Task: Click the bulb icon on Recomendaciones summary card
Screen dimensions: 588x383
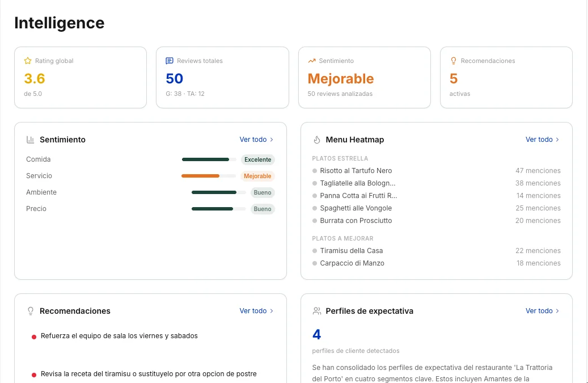Action: tap(453, 61)
